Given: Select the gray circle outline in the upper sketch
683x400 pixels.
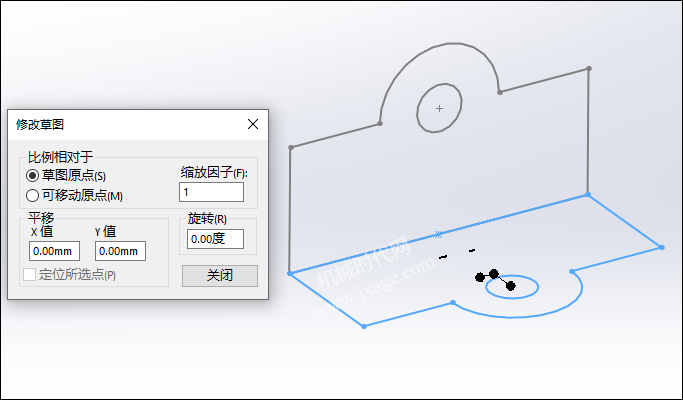Looking at the screenshot, I should coord(417,108).
